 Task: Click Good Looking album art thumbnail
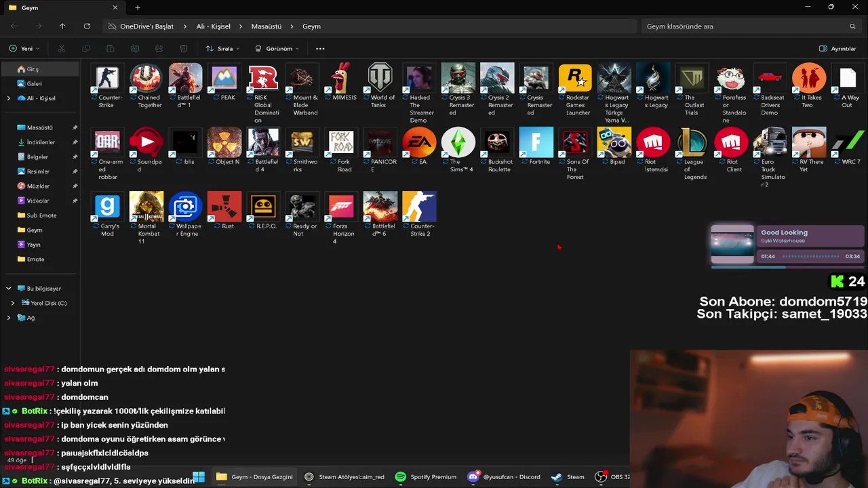click(x=732, y=244)
